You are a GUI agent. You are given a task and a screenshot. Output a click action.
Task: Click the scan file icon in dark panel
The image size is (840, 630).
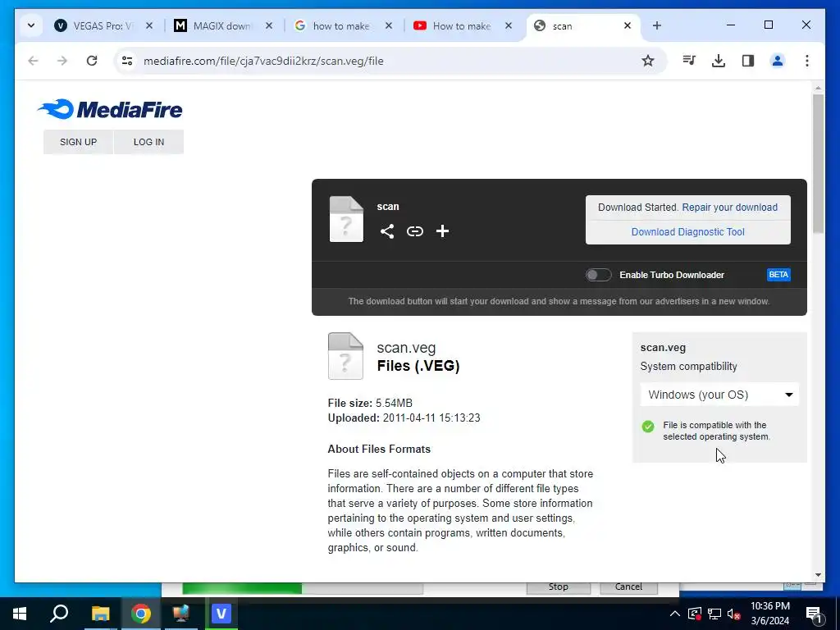coord(346,219)
